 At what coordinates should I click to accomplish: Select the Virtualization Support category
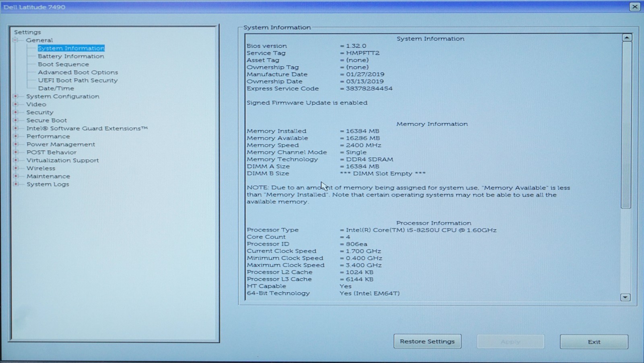click(62, 160)
